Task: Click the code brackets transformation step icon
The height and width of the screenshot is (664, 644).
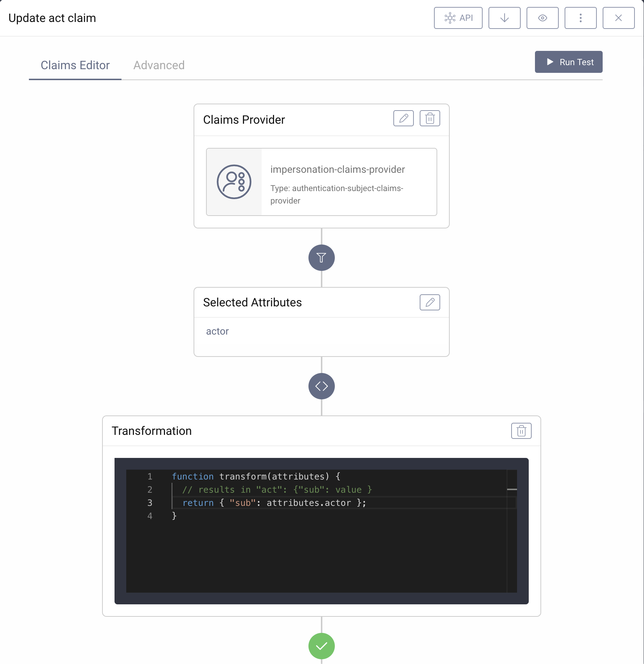Action: (x=321, y=386)
